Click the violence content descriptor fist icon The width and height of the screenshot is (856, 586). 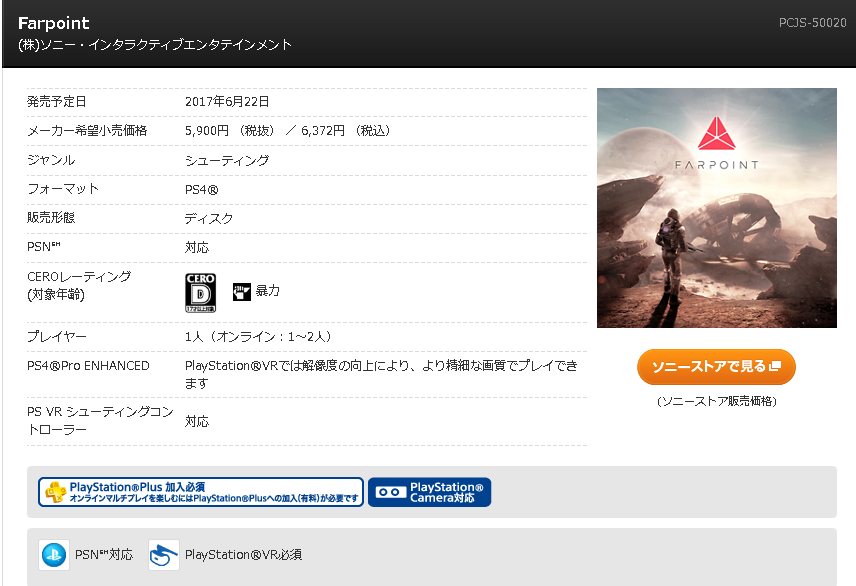pyautogui.click(x=241, y=292)
